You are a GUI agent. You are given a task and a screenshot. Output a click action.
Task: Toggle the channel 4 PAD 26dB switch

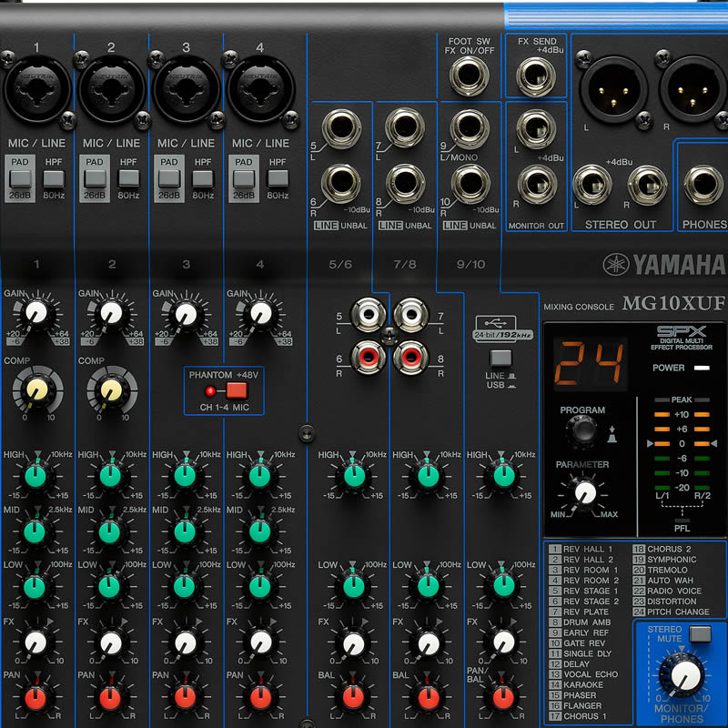(x=244, y=178)
